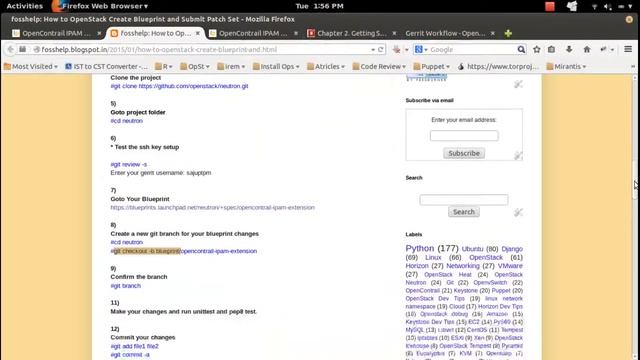Open the Most Visited bookmarks dropdown
640x360 pixels.
[x=31, y=66]
